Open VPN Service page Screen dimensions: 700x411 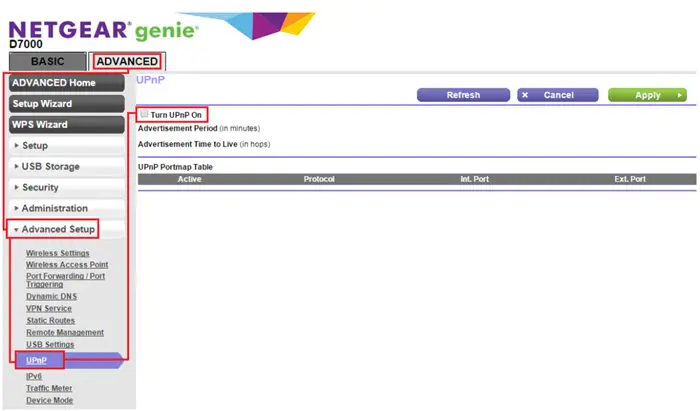pyautogui.click(x=49, y=308)
